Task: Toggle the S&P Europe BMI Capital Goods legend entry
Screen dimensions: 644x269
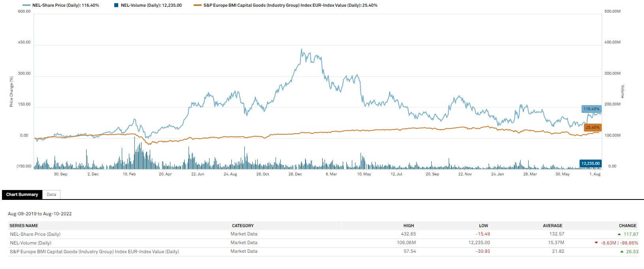Action: coord(285,6)
